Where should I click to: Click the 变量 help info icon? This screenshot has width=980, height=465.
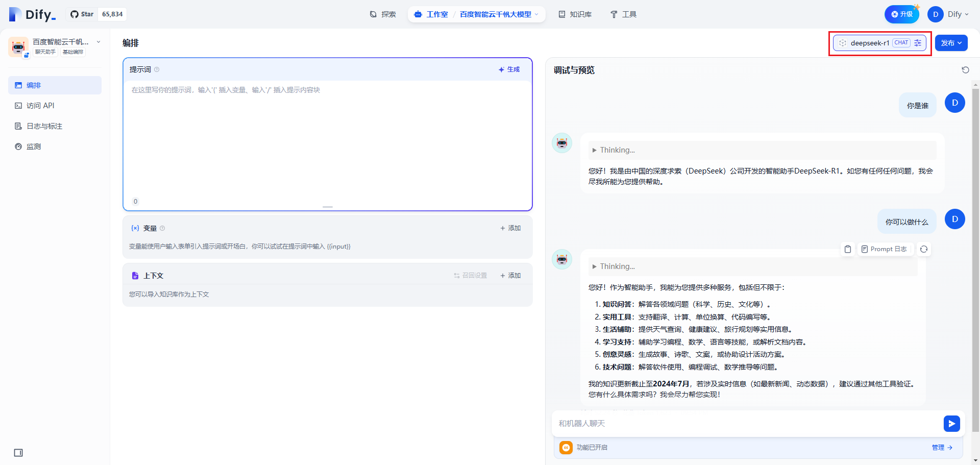[162, 228]
